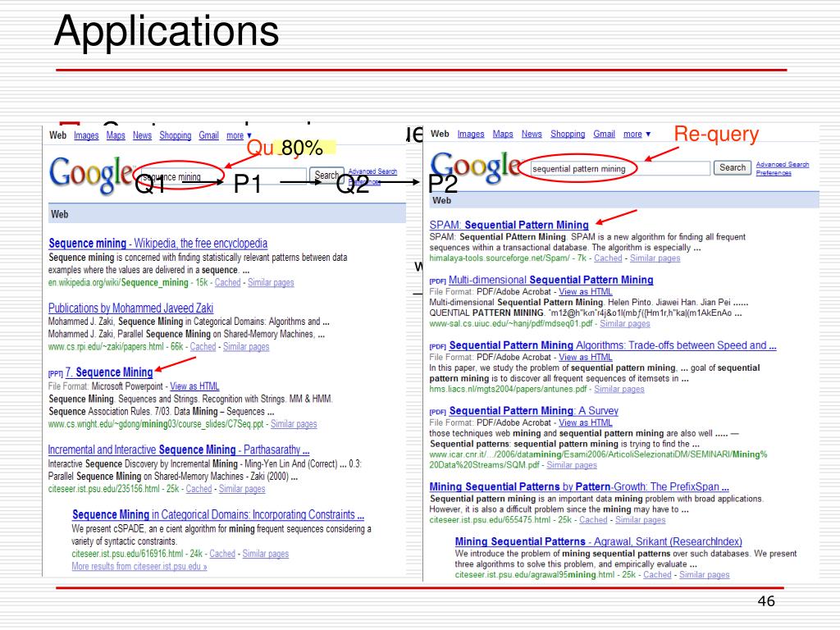Click Gmail link in right Google page
The height and width of the screenshot is (630, 840).
tap(604, 134)
